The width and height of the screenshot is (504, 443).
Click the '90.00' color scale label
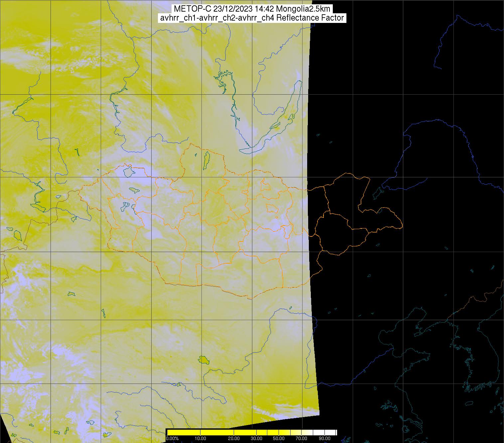pos(324,439)
